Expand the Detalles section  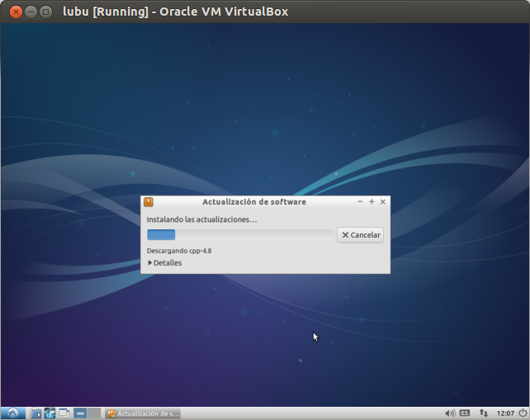tap(164, 263)
